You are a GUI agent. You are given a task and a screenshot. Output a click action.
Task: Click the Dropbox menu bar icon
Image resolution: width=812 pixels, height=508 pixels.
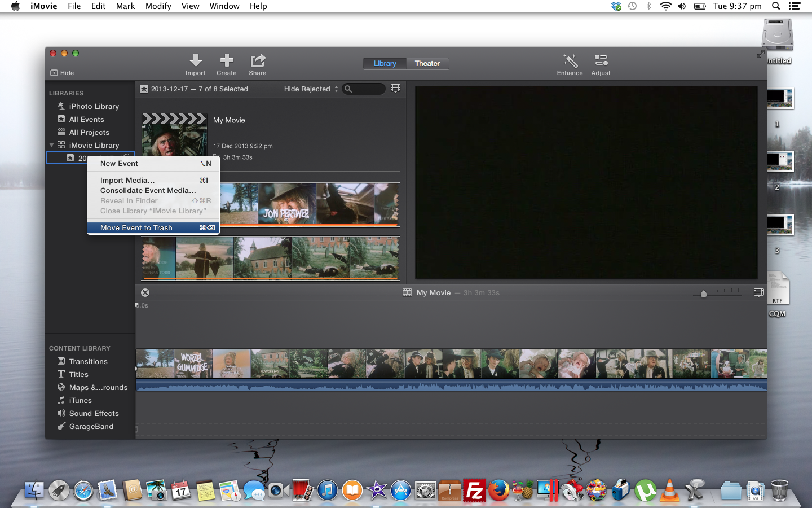pos(616,6)
